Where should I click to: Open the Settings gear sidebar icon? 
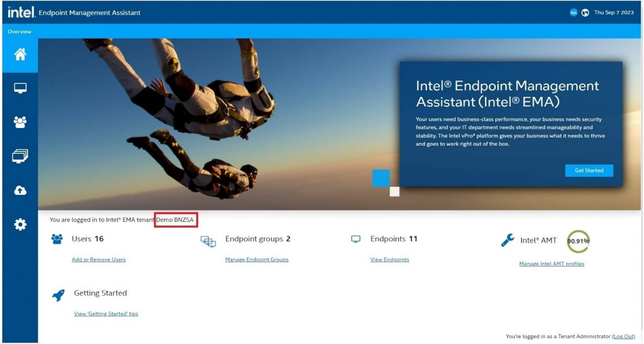point(20,224)
